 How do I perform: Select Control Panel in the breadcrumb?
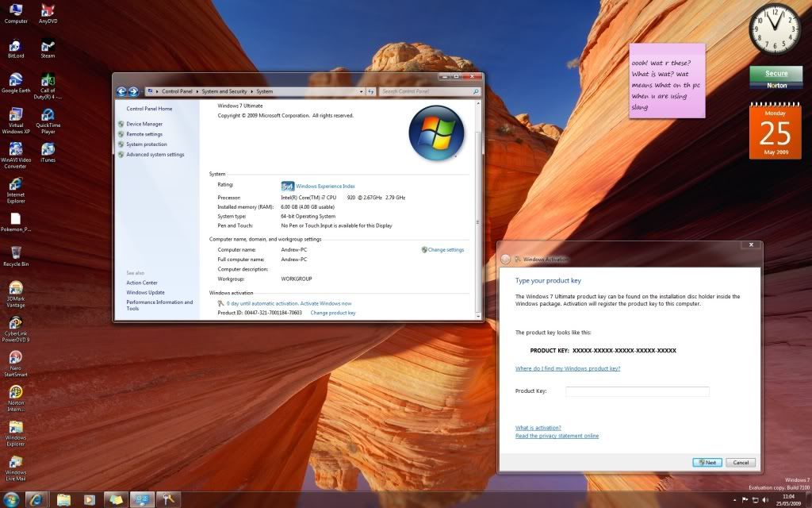pyautogui.click(x=177, y=91)
